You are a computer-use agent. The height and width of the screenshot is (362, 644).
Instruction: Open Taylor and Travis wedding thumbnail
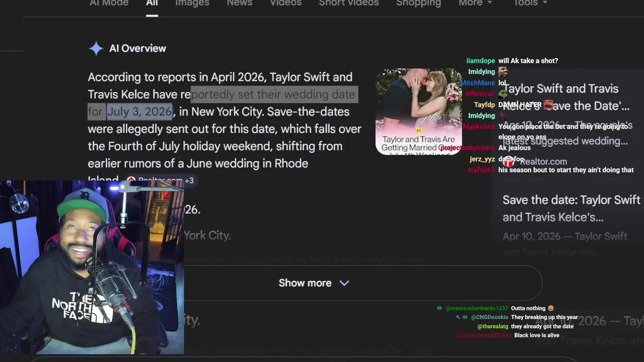418,111
